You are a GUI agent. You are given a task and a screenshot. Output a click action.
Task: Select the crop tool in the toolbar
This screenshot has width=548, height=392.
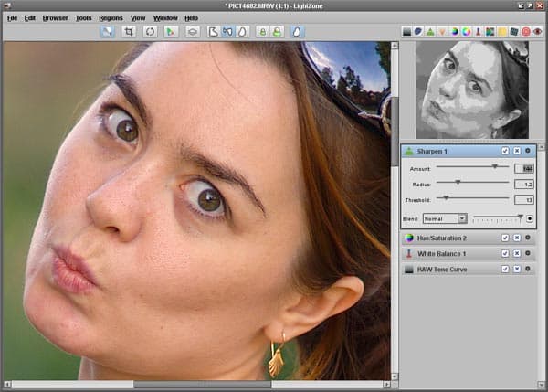(x=128, y=31)
